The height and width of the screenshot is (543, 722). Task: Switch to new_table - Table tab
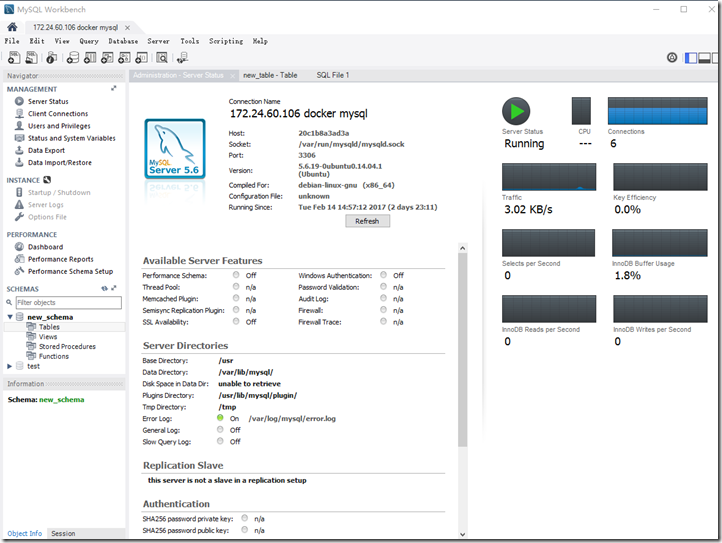270,75
